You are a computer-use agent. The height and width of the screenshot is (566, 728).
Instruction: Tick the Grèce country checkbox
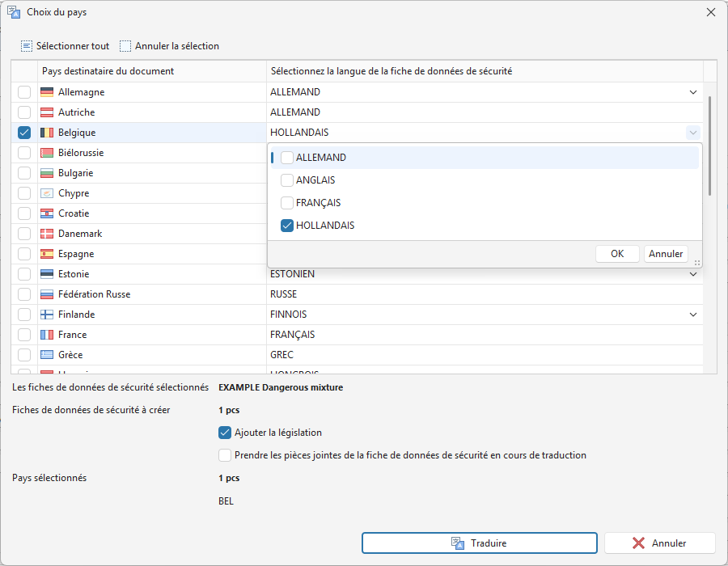coord(24,355)
